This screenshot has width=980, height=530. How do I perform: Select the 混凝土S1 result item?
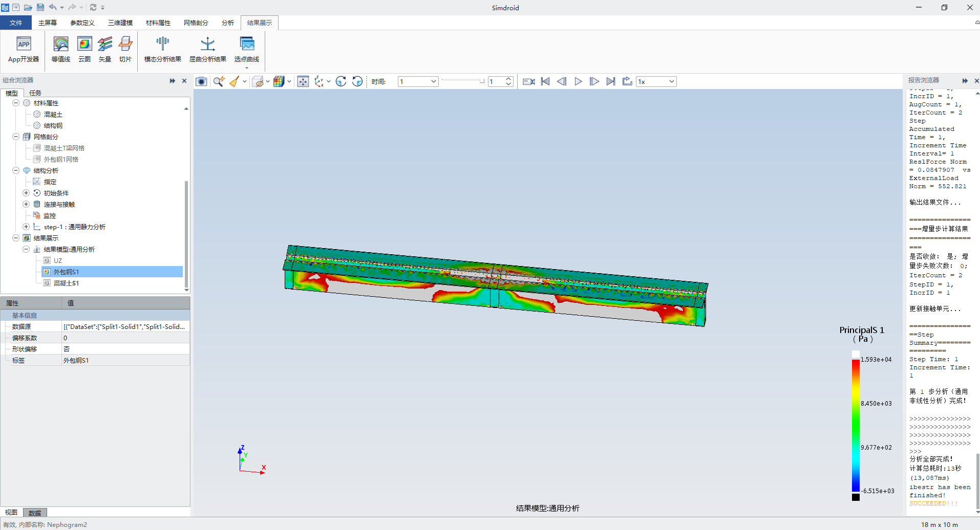66,283
